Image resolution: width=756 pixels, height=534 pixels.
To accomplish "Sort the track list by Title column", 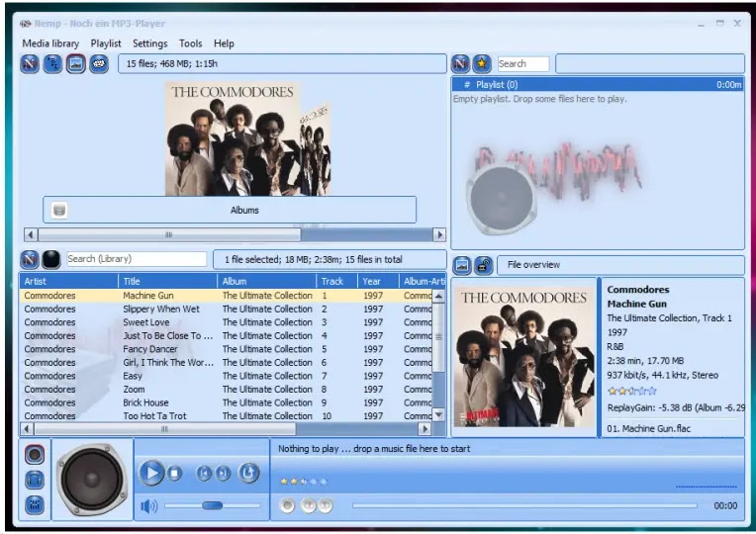I will point(168,281).
